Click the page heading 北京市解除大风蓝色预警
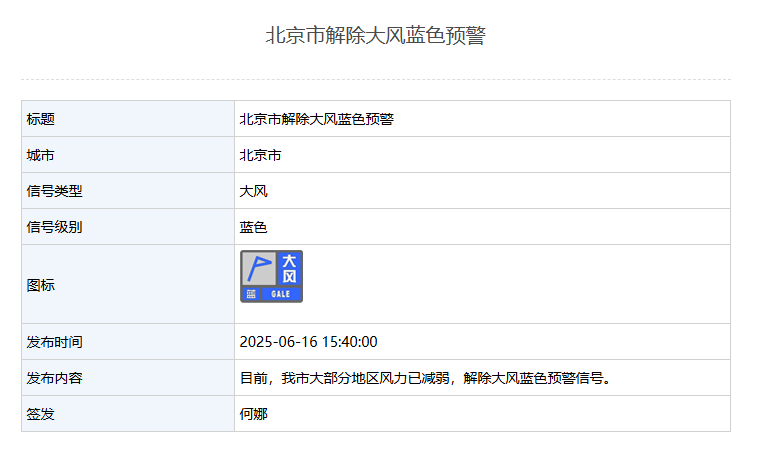 (375, 36)
